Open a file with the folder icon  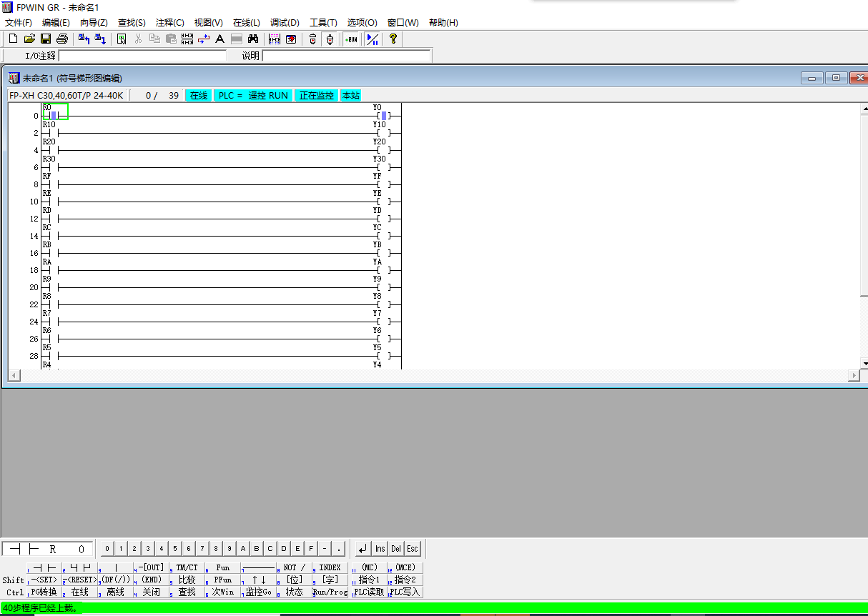coord(29,39)
